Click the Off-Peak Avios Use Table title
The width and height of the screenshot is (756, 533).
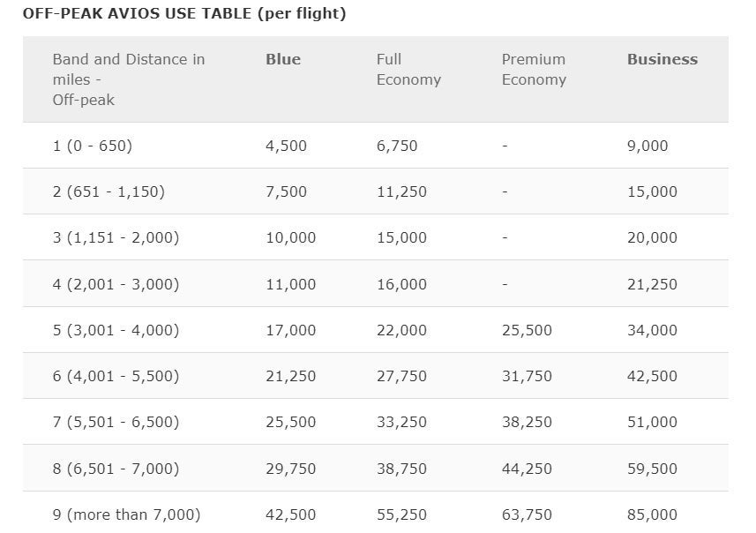(184, 14)
